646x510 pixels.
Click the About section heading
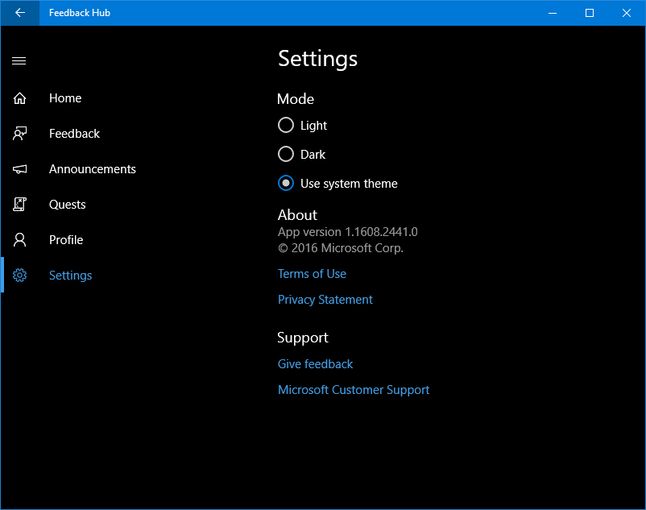point(297,215)
